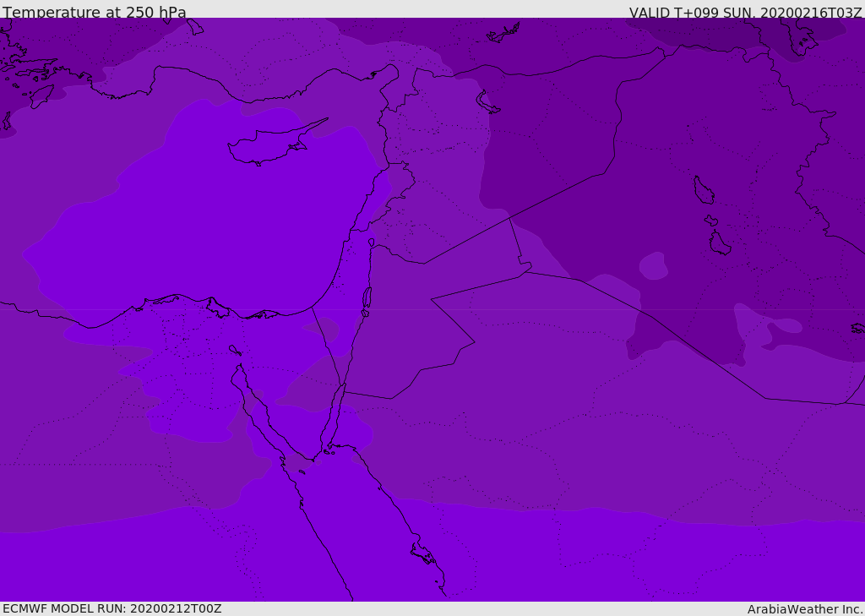Click Lake Assad in northern Syria

pos(487,102)
